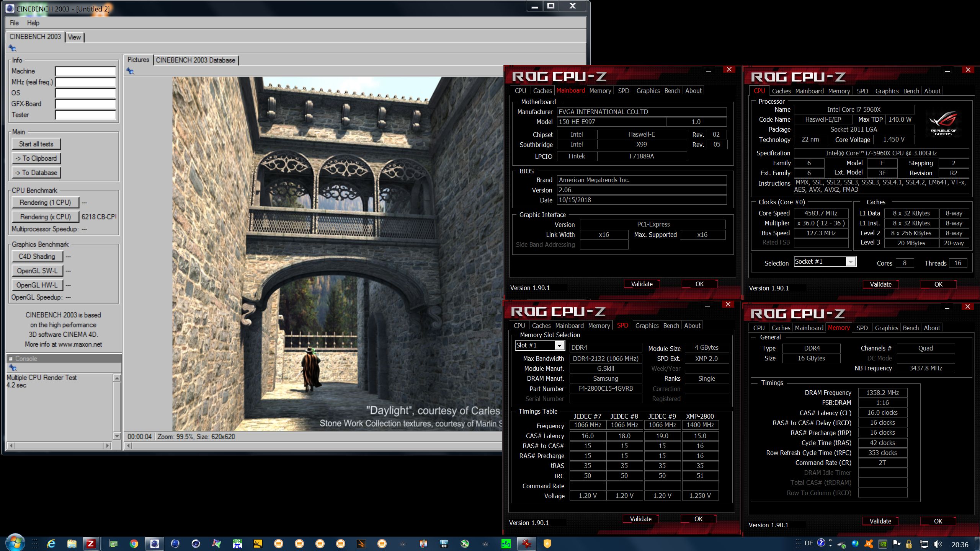The height and width of the screenshot is (551, 980).
Task: Click the green 2P-1 Prime taskbar icon
Action: point(506,544)
